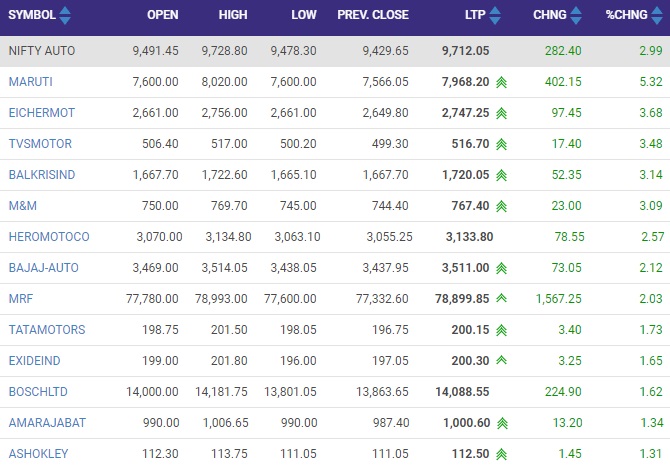This screenshot has width=670, height=469.
Task: Select EXIDEIND previous close 197.05
Action: (391, 361)
